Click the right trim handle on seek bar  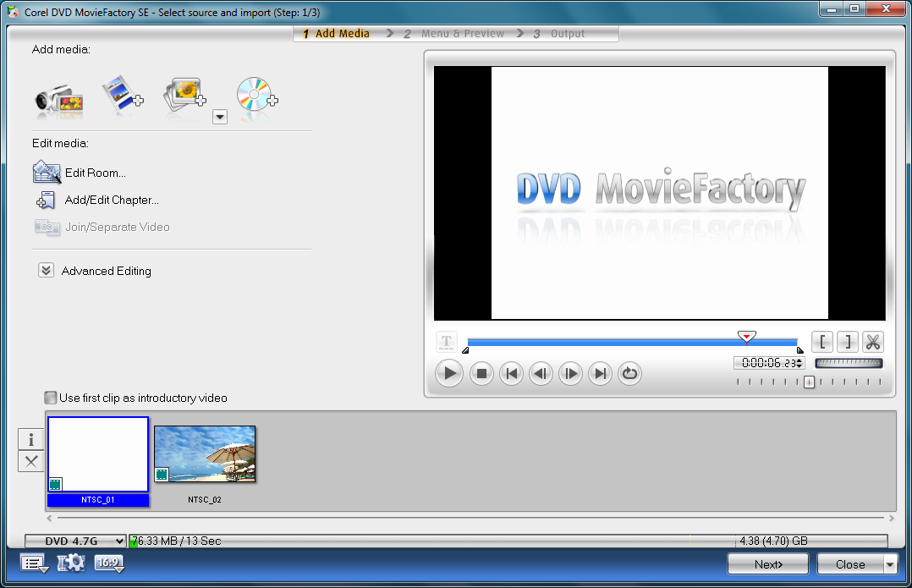[799, 350]
